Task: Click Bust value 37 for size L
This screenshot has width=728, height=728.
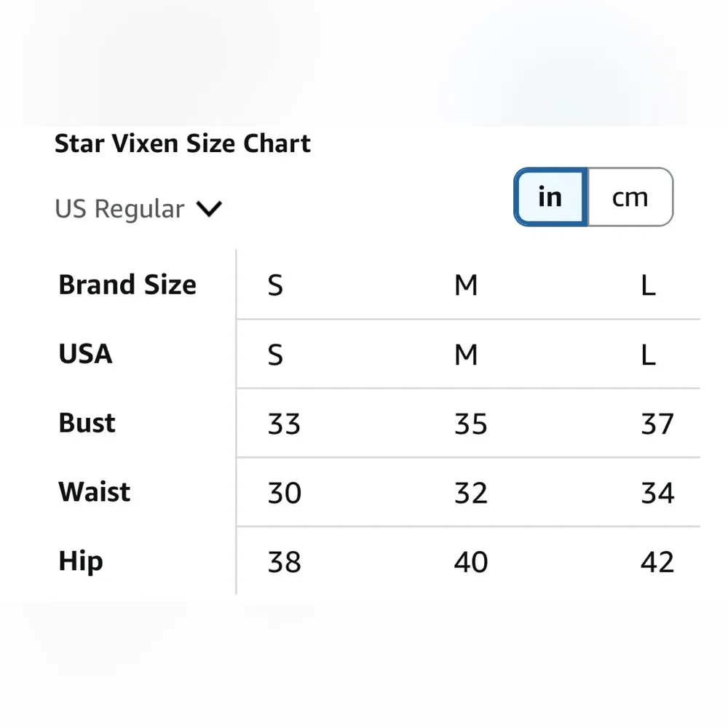Action: 658,424
